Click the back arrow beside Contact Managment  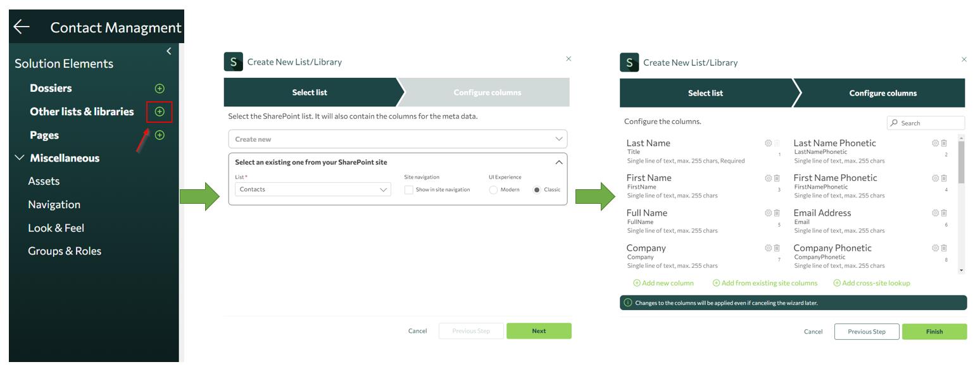(22, 27)
